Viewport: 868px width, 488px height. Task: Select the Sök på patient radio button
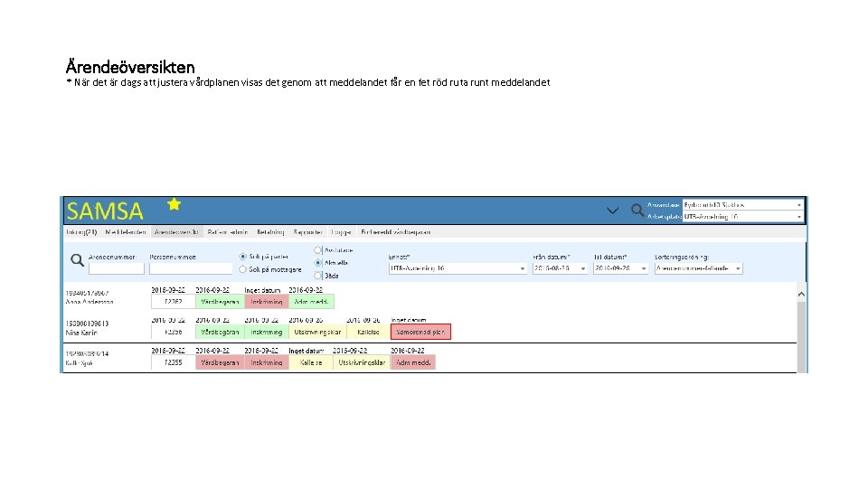coord(242,257)
